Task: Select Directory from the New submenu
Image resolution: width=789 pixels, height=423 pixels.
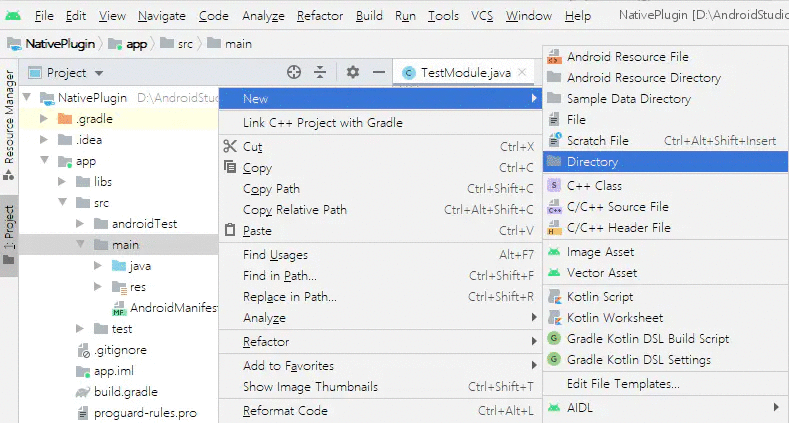Action: point(592,162)
